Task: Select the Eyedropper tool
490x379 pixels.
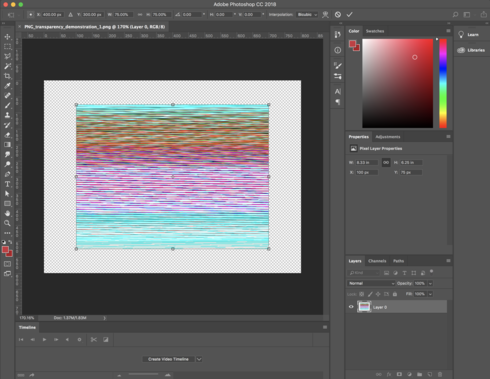Action: pos(7,86)
